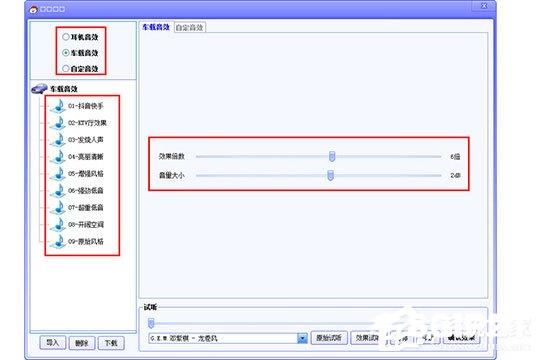This screenshot has height=360, width=540.
Task: Select the 车载音效 radio button
Action: tap(66, 53)
